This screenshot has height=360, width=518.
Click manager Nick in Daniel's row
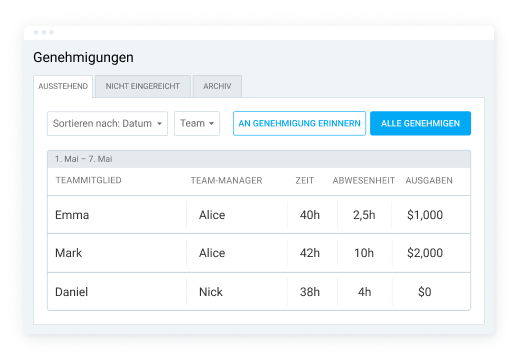pyautogui.click(x=211, y=292)
